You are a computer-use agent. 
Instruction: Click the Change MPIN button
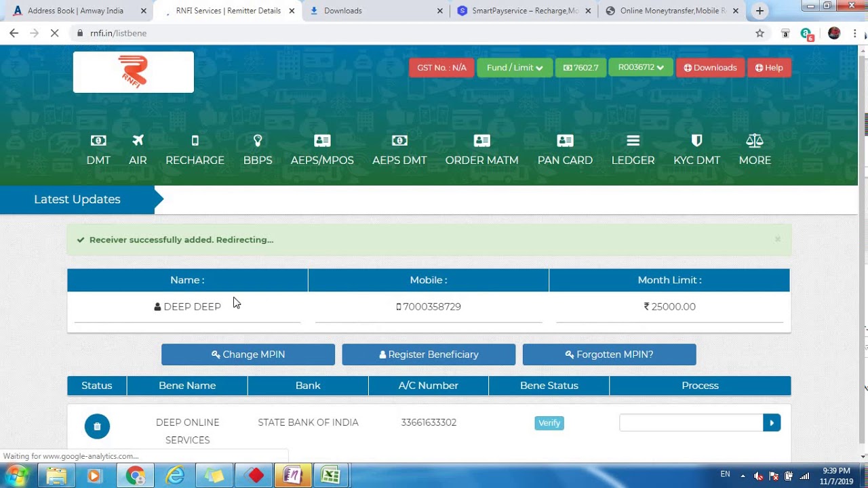pyautogui.click(x=248, y=354)
